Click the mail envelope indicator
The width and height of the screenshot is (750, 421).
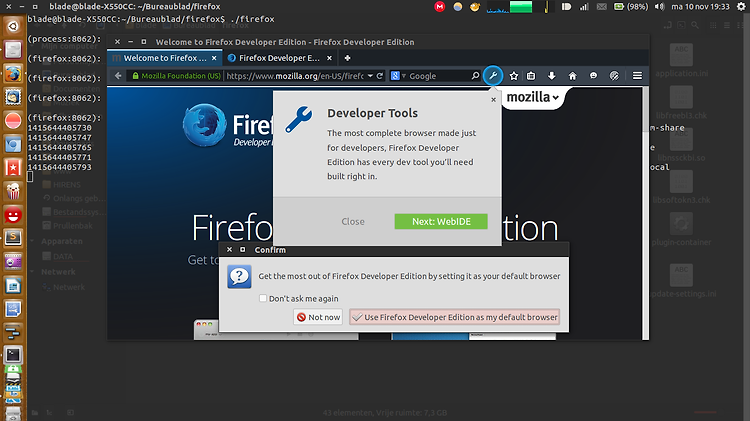[602, 7]
